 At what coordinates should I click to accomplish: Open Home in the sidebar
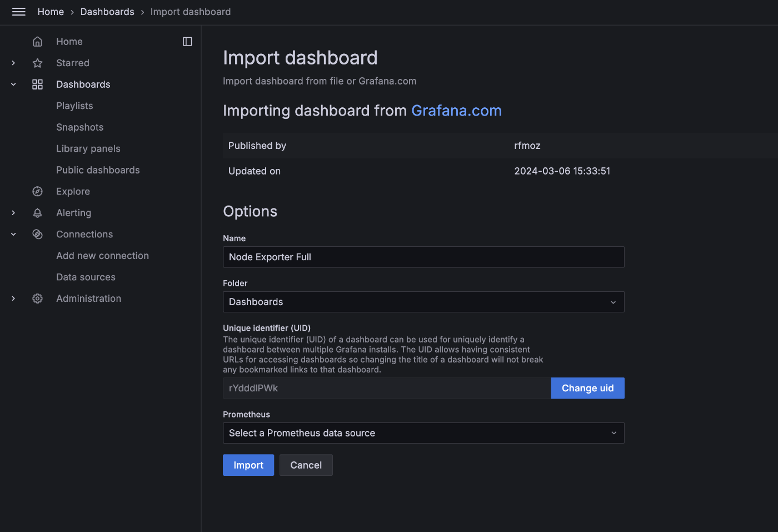point(69,42)
